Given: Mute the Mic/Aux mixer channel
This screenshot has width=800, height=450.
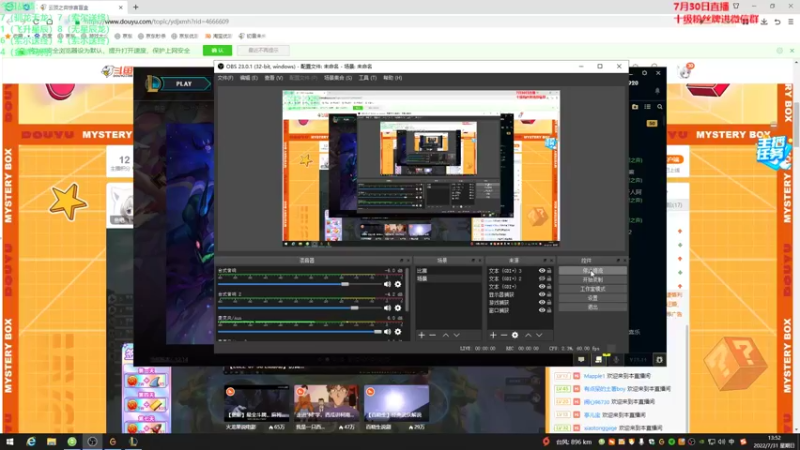Looking at the screenshot, I should 387,332.
